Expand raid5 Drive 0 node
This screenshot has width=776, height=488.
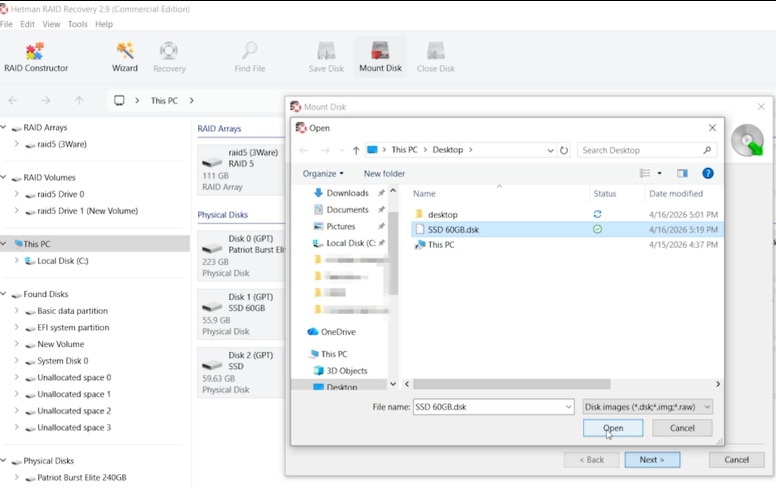(x=17, y=194)
